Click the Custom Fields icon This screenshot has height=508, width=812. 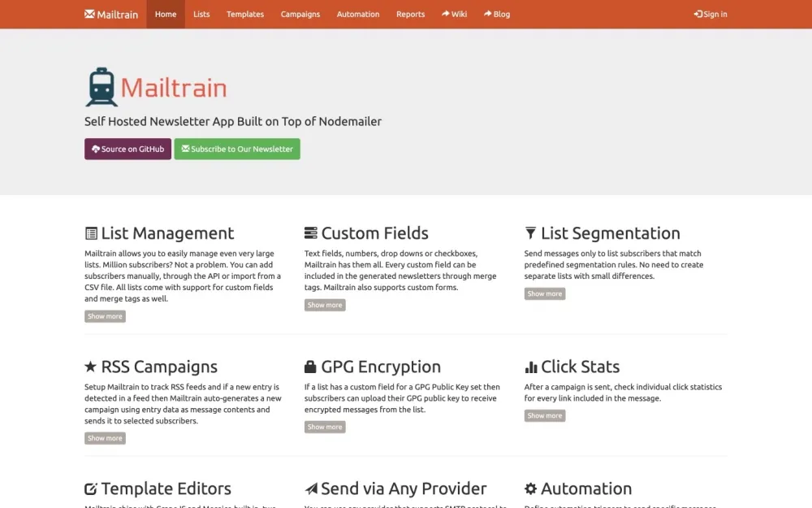[310, 232]
